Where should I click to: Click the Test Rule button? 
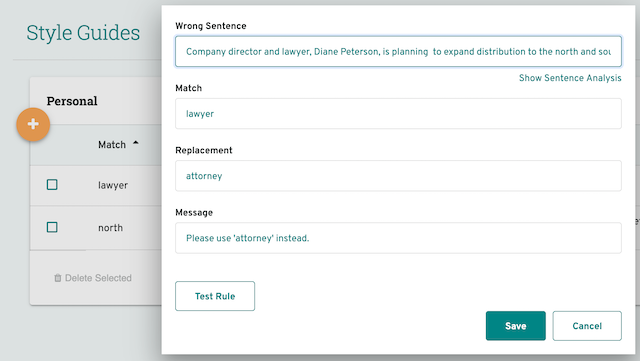click(215, 296)
